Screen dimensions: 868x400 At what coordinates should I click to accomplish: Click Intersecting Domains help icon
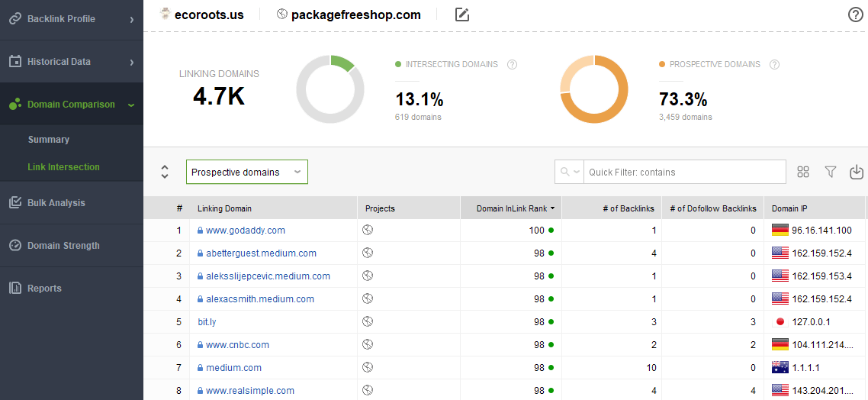512,64
